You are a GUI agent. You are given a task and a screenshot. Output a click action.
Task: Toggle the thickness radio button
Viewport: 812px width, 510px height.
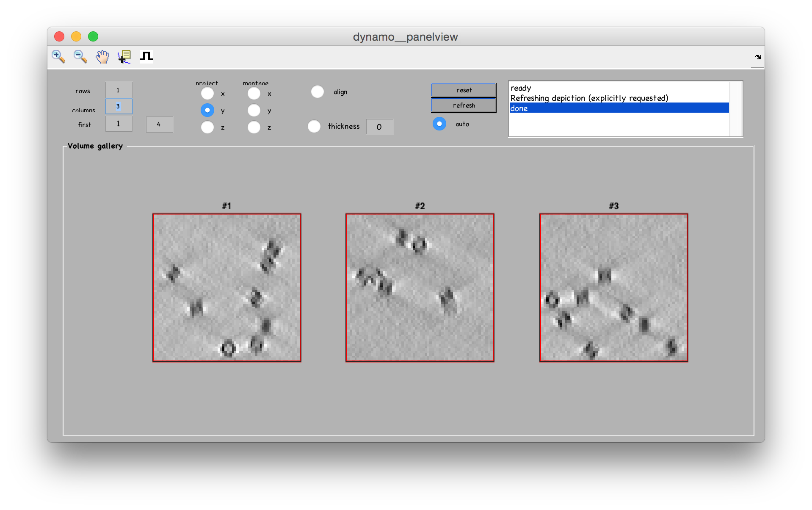pyautogui.click(x=314, y=126)
